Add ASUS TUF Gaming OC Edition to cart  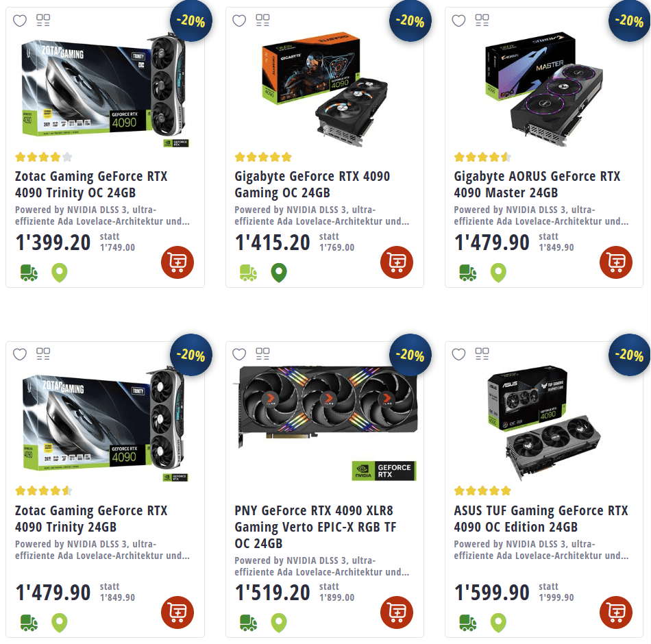pyautogui.click(x=616, y=612)
